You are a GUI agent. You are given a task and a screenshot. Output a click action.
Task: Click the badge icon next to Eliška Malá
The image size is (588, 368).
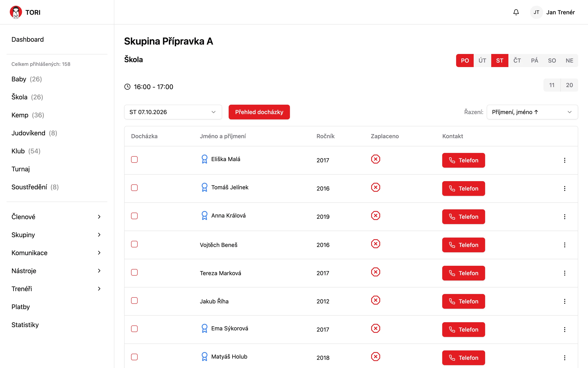pos(204,159)
